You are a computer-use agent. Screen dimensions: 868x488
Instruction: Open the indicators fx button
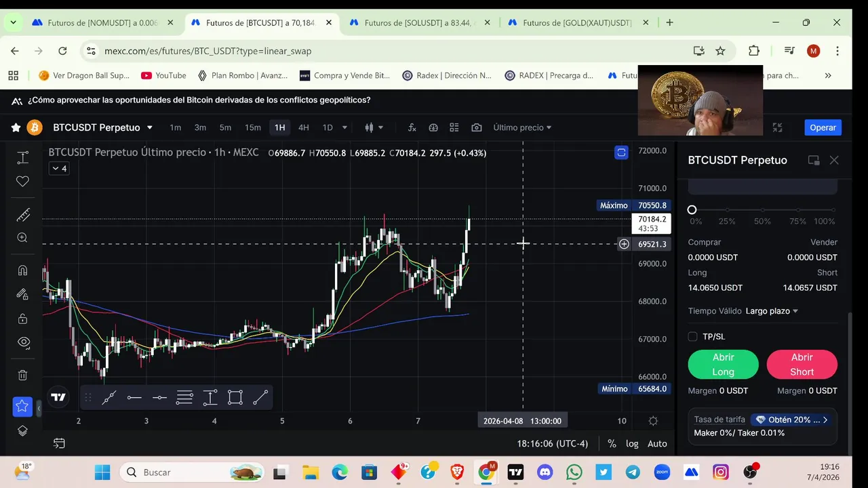[412, 127]
